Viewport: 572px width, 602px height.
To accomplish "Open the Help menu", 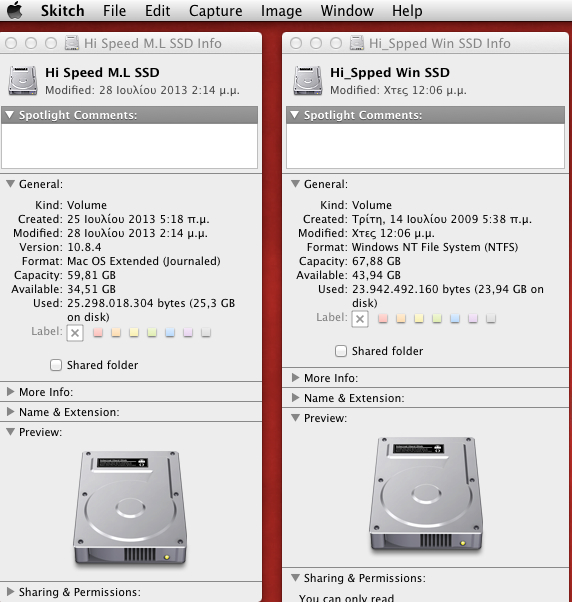I will point(407,11).
